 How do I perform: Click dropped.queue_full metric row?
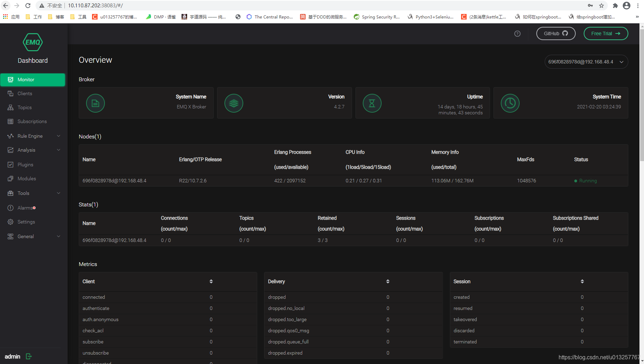353,342
